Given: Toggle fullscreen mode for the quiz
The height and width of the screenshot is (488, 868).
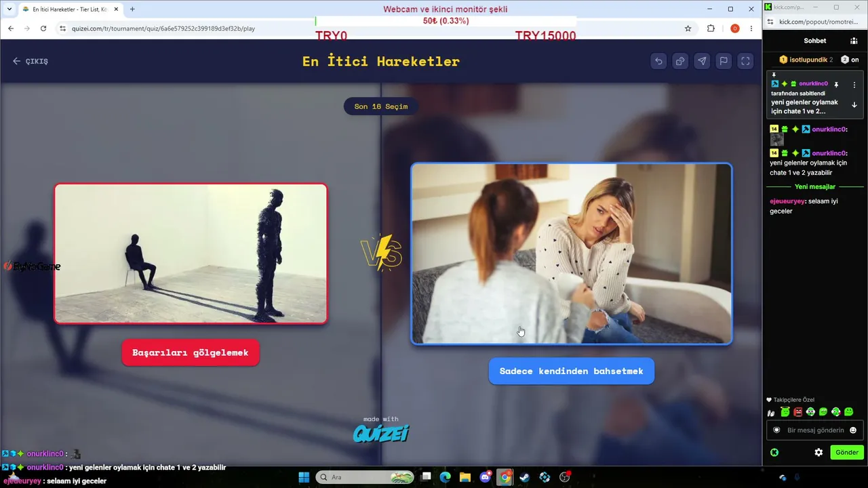Looking at the screenshot, I should pyautogui.click(x=745, y=61).
